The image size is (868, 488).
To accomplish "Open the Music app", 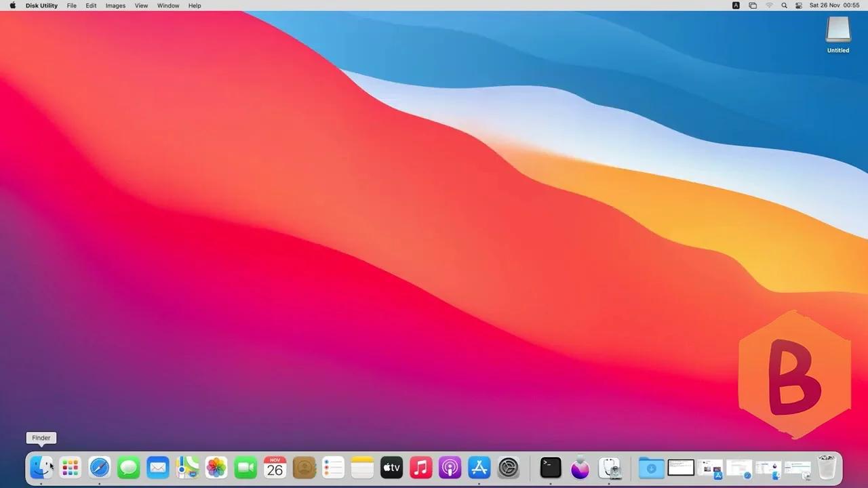I will 420,467.
